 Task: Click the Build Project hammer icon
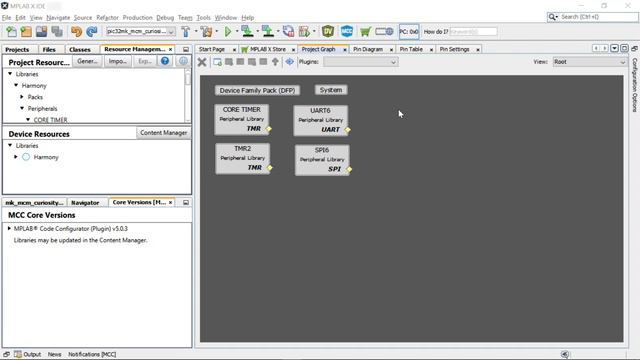(186, 31)
